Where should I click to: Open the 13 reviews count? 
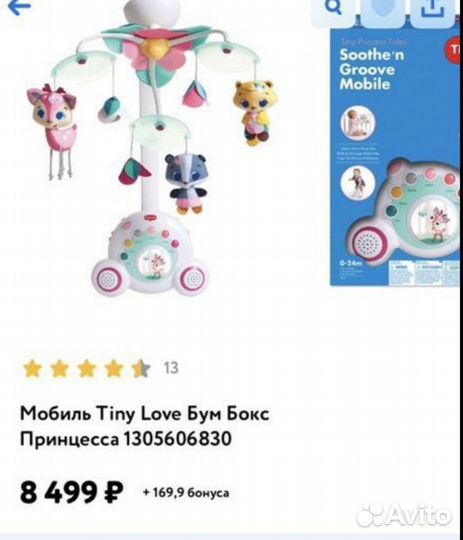[x=171, y=368]
